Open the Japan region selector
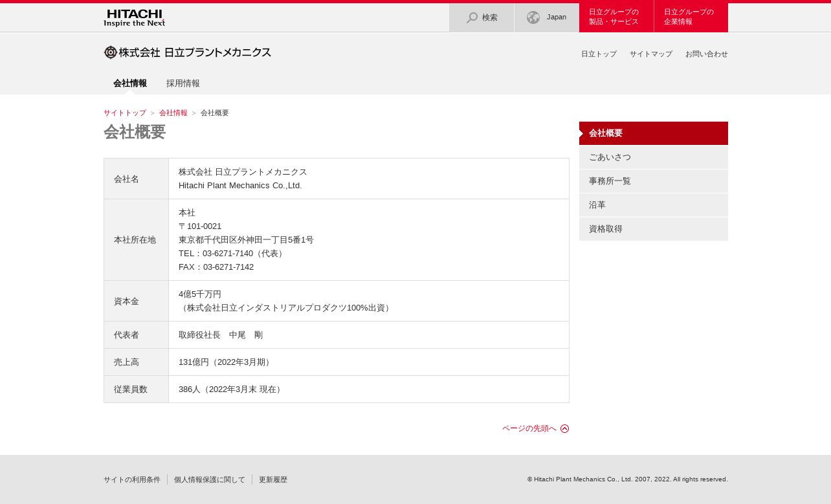 coord(547,17)
